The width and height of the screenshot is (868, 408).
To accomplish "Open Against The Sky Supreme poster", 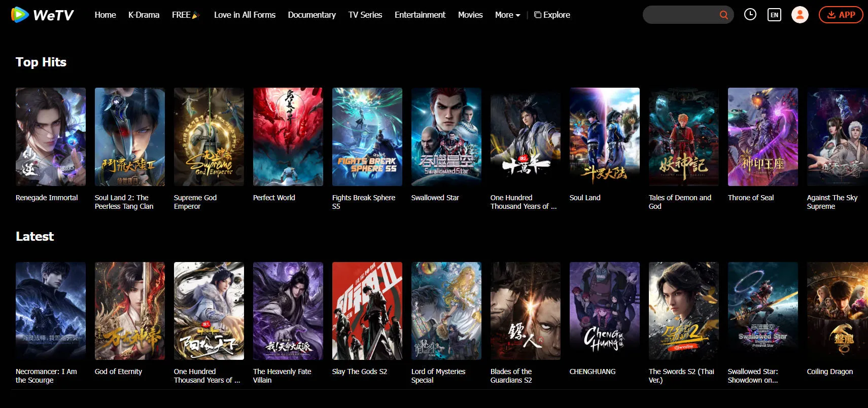I will click(x=838, y=137).
